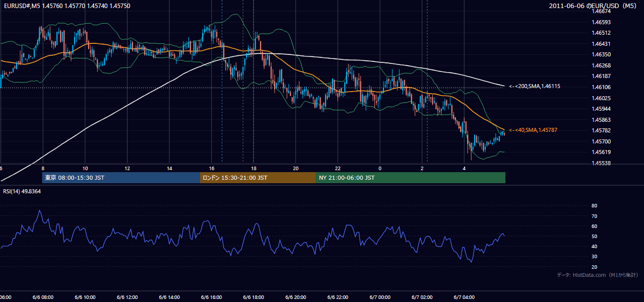Click hour label 20 under price chart

point(296,168)
